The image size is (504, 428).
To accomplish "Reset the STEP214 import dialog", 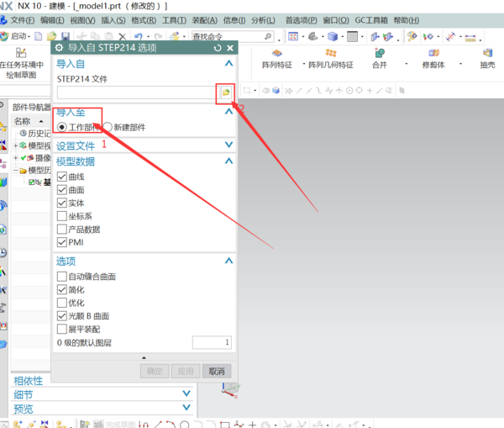I will point(218,48).
